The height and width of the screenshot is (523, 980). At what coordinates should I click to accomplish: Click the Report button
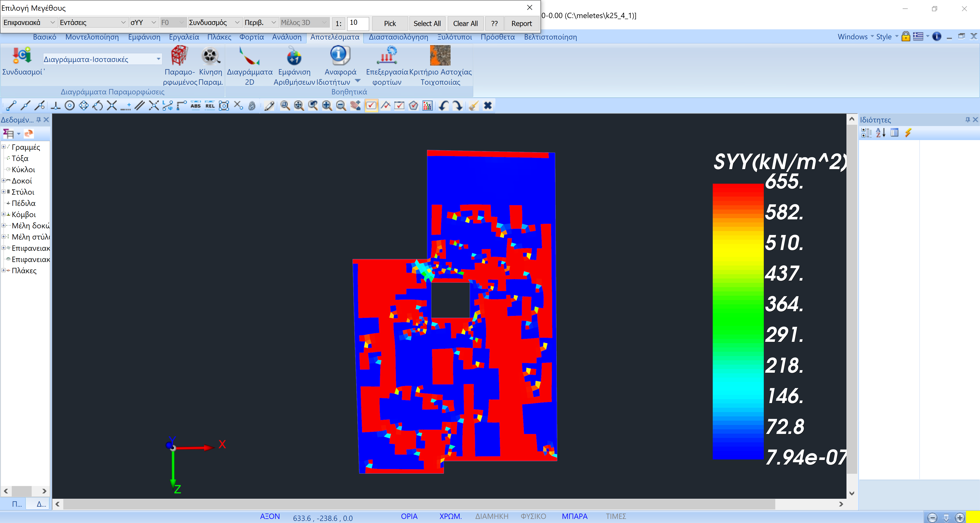(x=521, y=23)
